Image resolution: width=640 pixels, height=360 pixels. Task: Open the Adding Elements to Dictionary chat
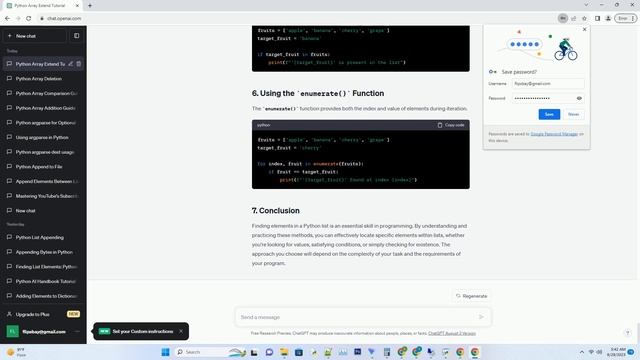(x=43, y=296)
